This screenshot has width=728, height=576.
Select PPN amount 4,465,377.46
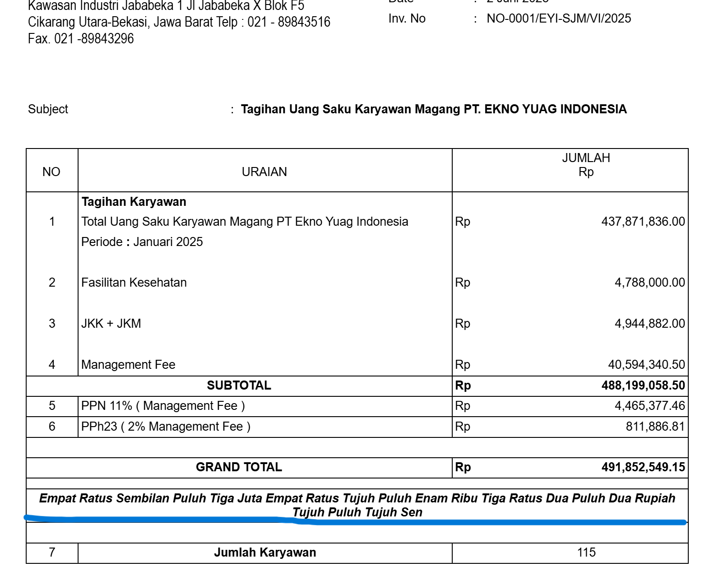pyautogui.click(x=650, y=406)
